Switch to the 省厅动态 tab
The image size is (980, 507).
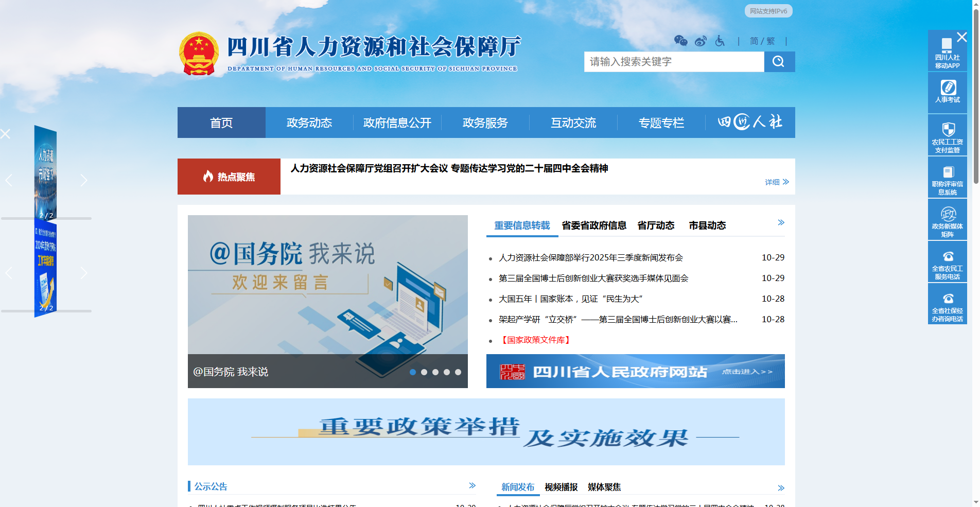pyautogui.click(x=655, y=225)
